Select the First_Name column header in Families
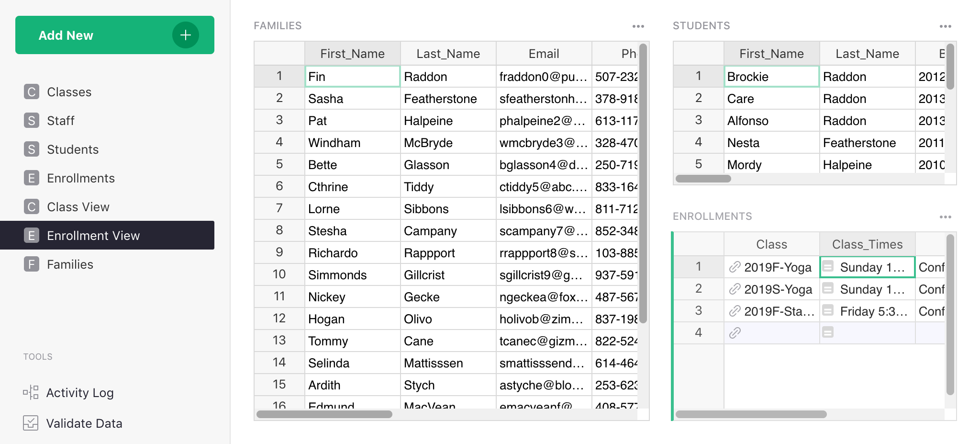 [352, 53]
